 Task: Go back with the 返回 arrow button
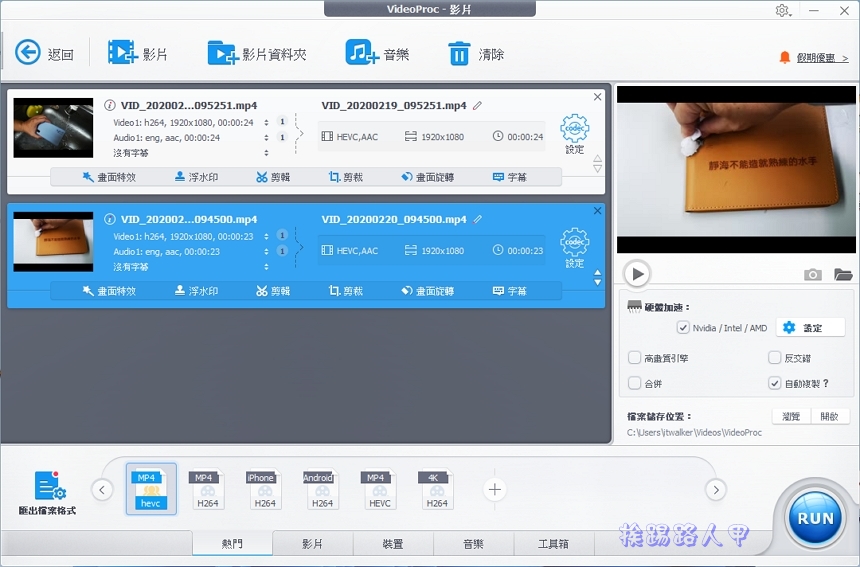44,53
